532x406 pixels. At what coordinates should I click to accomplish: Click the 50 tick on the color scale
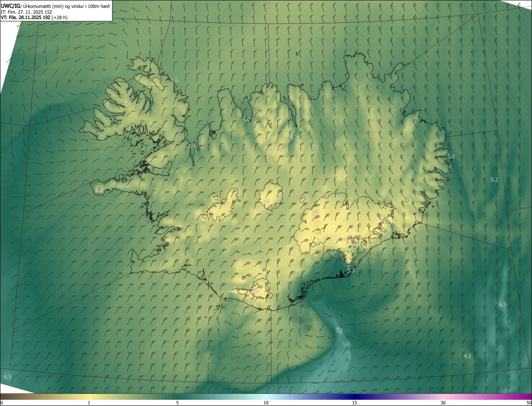528,403
